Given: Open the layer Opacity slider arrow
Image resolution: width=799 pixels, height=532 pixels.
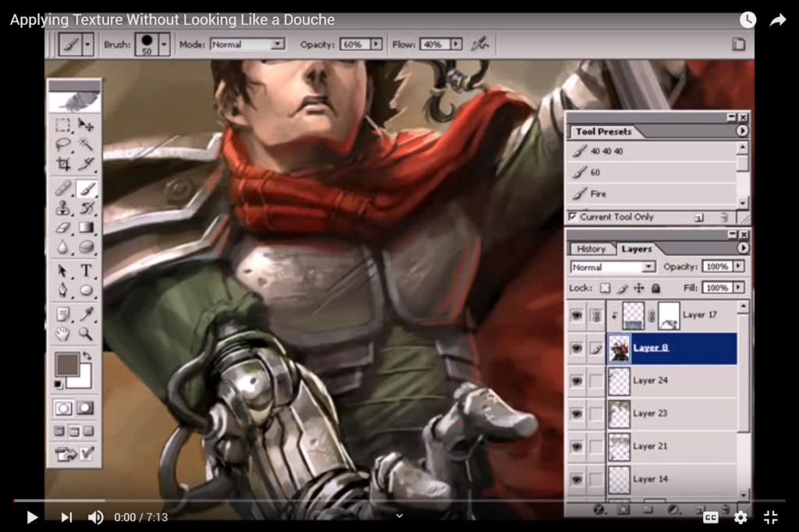Looking at the screenshot, I should pos(738,267).
